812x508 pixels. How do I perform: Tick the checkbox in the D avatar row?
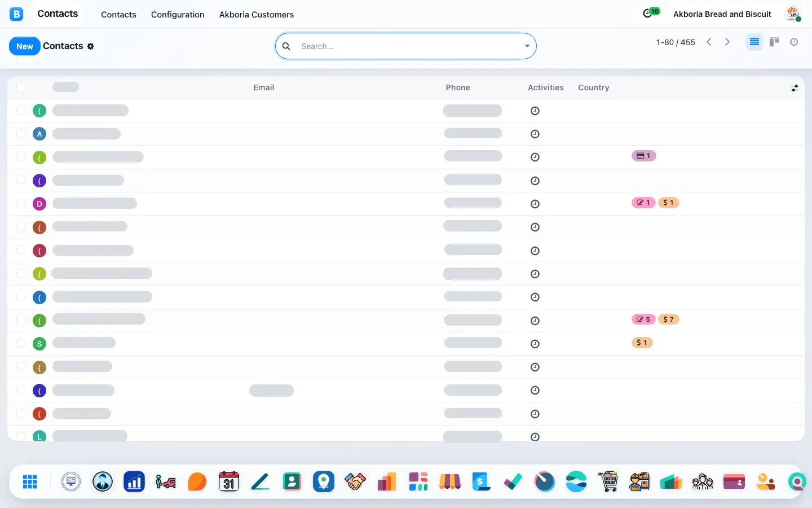[x=21, y=204]
